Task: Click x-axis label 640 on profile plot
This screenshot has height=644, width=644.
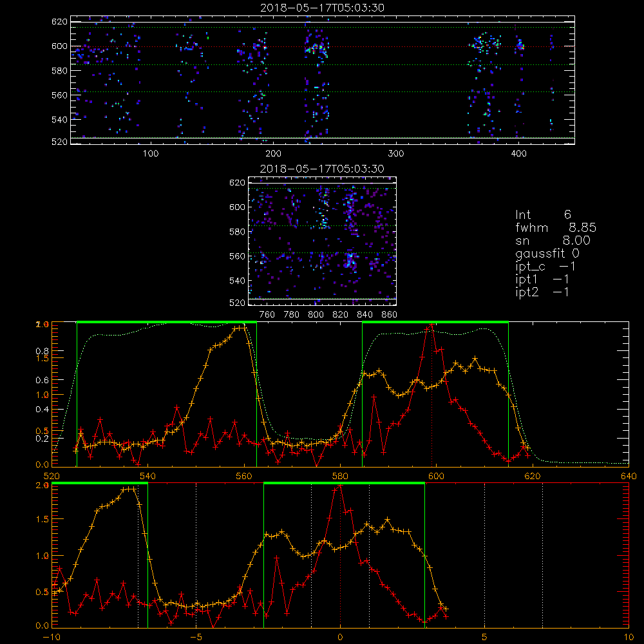Action: click(629, 476)
